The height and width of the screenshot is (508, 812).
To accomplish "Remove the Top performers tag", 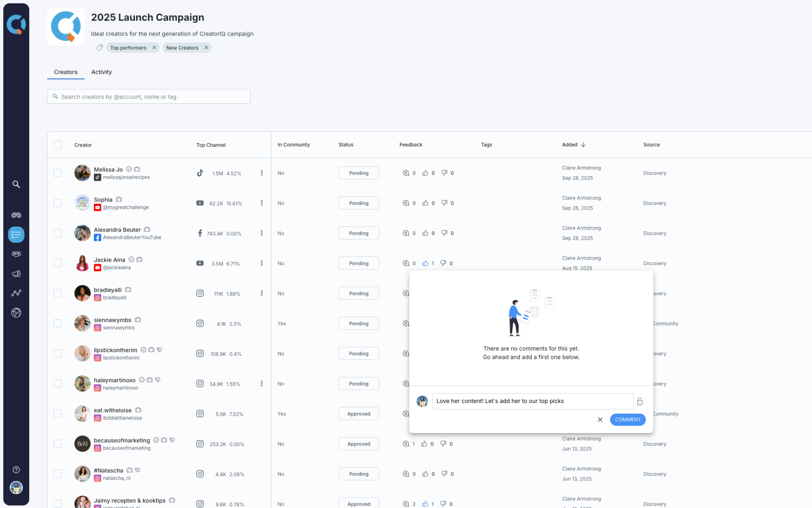I will 154,47.
